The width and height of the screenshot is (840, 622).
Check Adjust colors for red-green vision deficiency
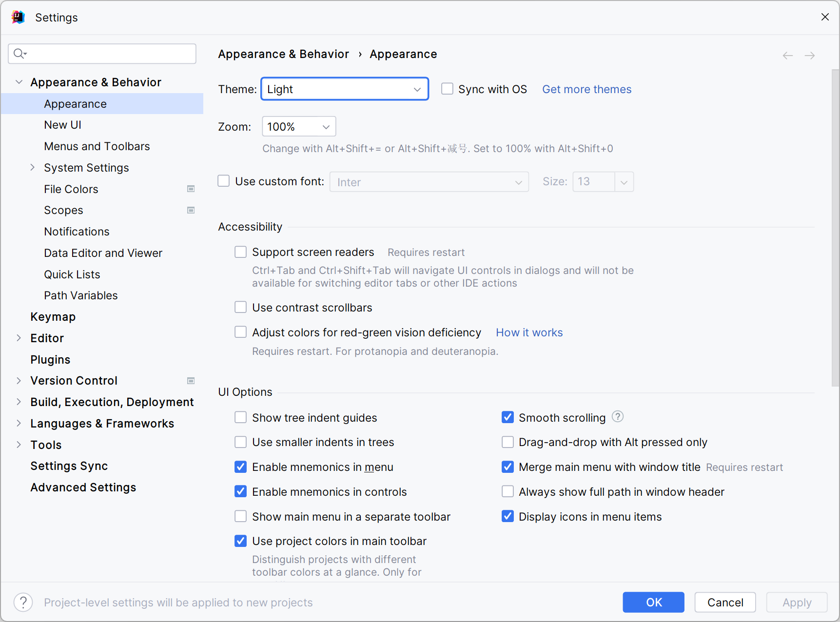coord(240,332)
